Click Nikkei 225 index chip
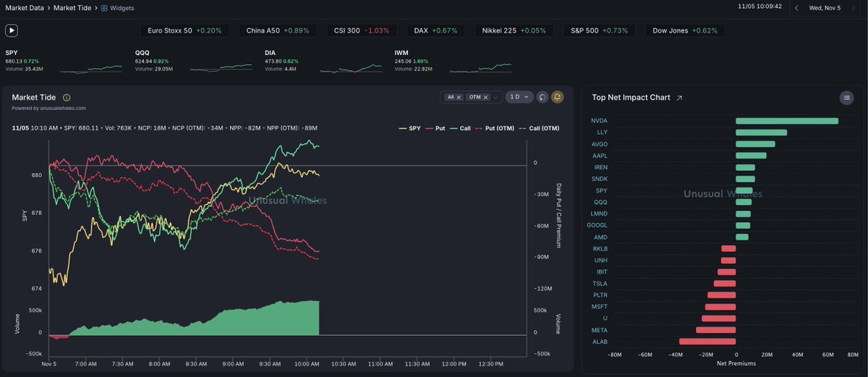 tap(514, 30)
